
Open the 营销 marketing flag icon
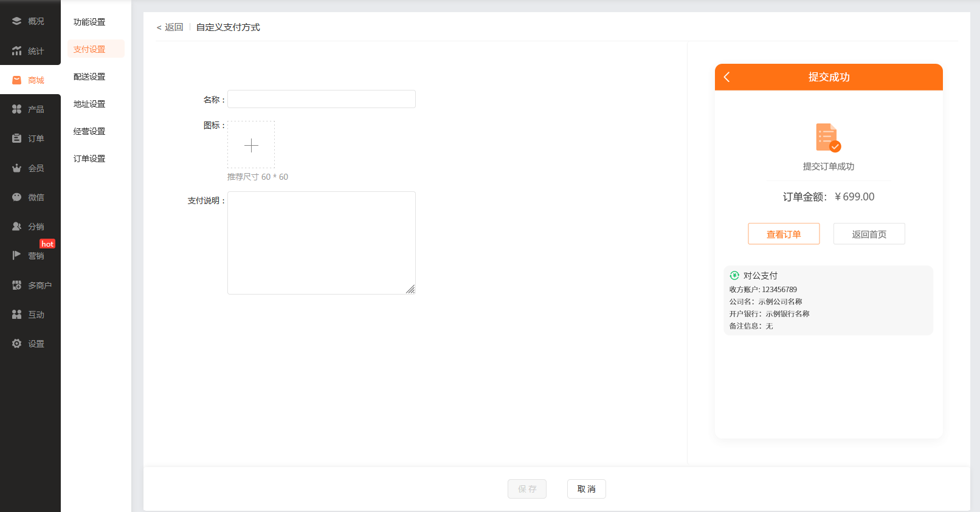17,256
